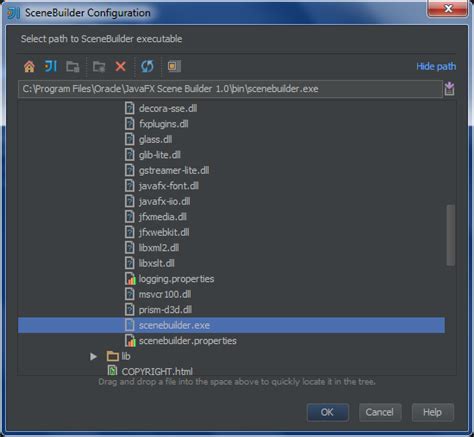Toggle show hidden files icon
Image resolution: width=474 pixels, height=437 pixels.
tap(174, 66)
